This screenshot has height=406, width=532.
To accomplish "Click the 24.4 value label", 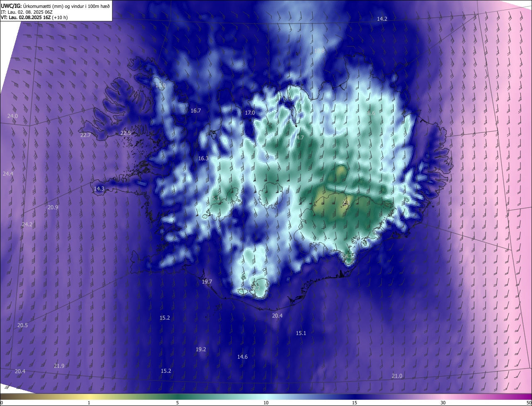I will (8, 174).
